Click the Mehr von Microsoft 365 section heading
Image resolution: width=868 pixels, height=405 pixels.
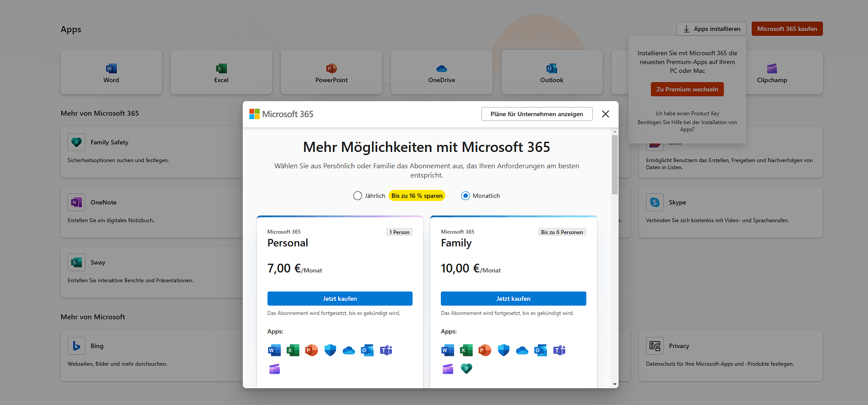(x=99, y=113)
